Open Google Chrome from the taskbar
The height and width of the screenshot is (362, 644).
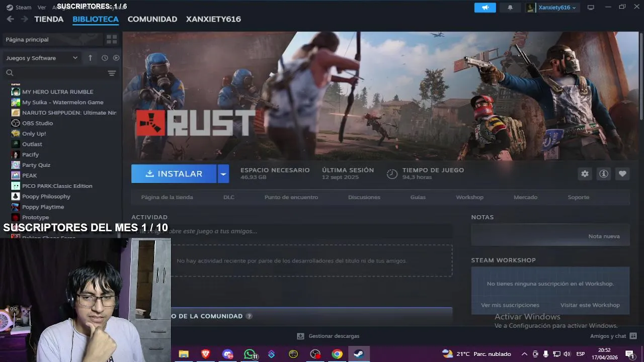click(337, 354)
